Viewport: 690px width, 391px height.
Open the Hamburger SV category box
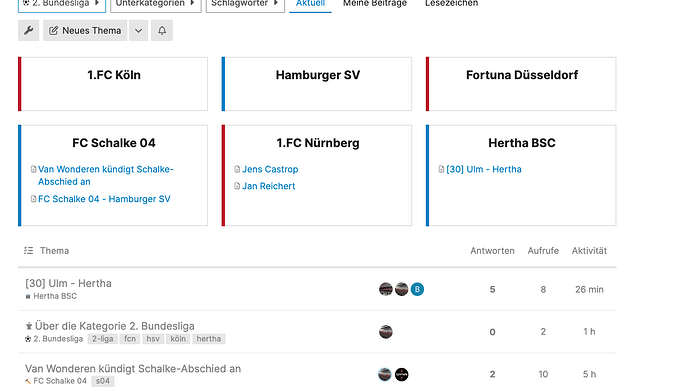(x=317, y=84)
